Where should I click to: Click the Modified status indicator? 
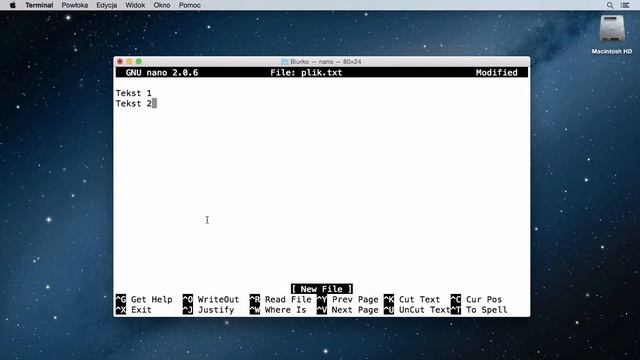click(496, 73)
